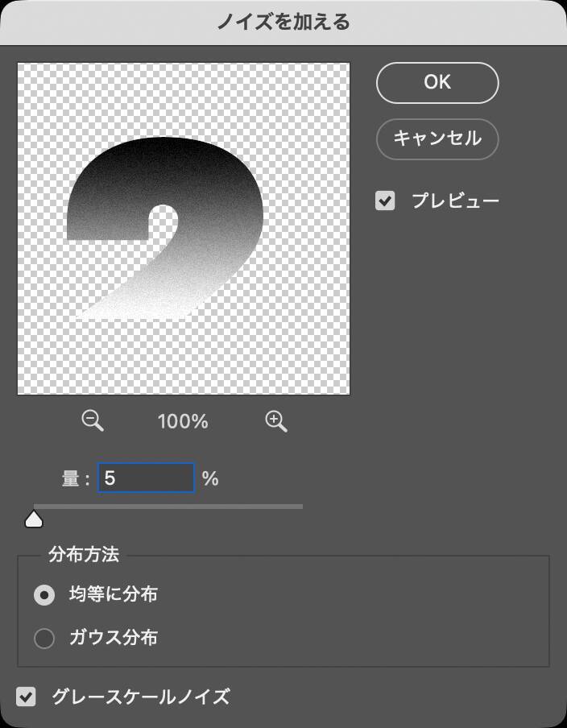Click the zoom out magnifier icon
The height and width of the screenshot is (728, 567).
(x=93, y=421)
